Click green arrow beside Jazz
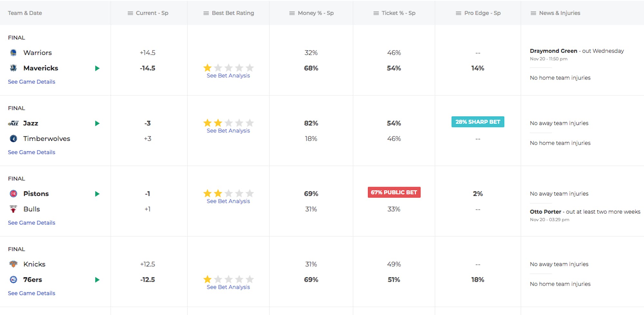The width and height of the screenshot is (644, 315). click(x=97, y=123)
